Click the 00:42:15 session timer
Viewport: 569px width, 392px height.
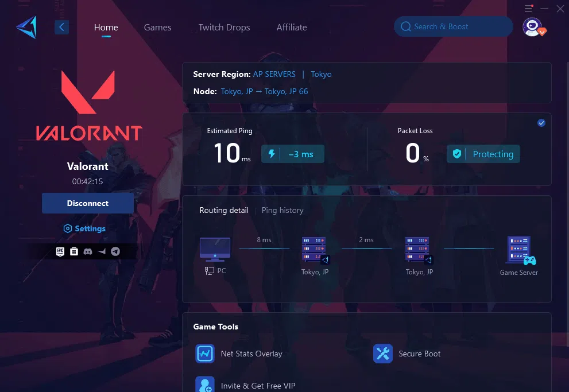pyautogui.click(x=87, y=181)
